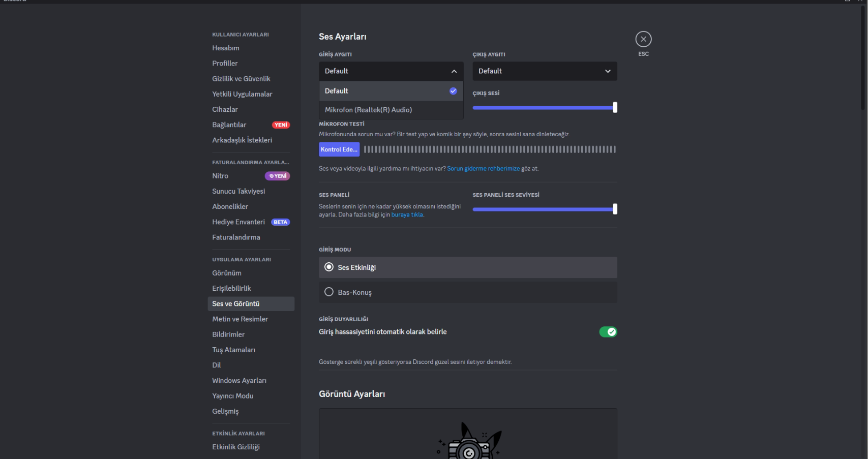Go to Bildirimler settings

tap(228, 334)
